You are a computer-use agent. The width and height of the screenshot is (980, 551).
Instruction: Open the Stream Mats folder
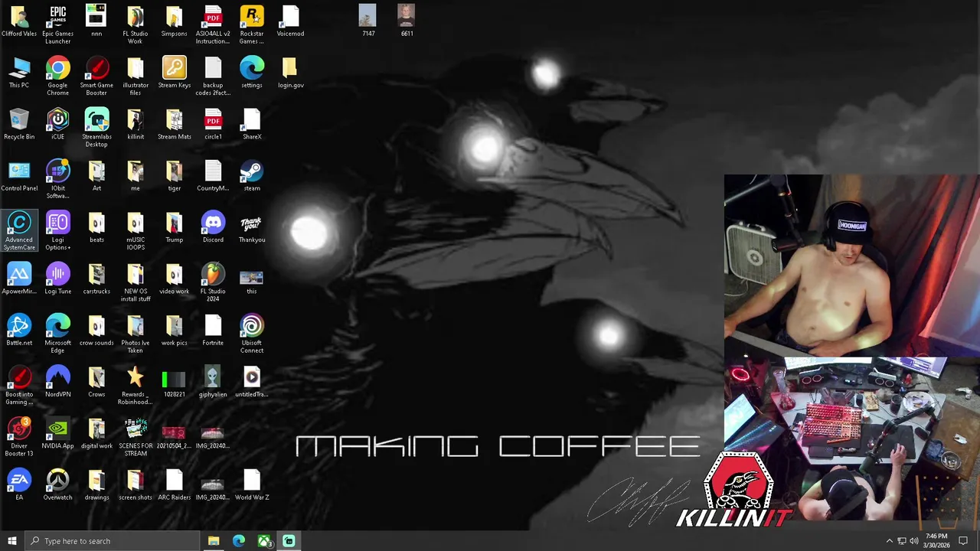[x=174, y=123]
